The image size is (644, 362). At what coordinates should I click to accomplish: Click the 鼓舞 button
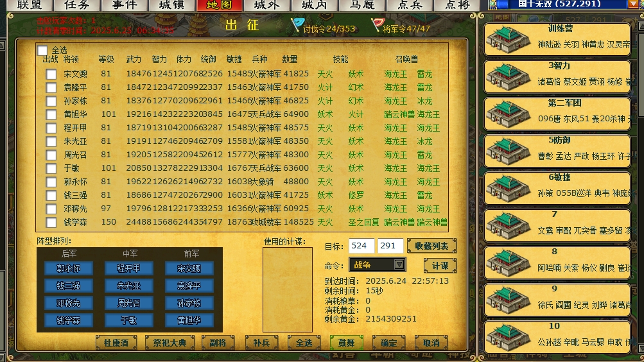(x=346, y=343)
